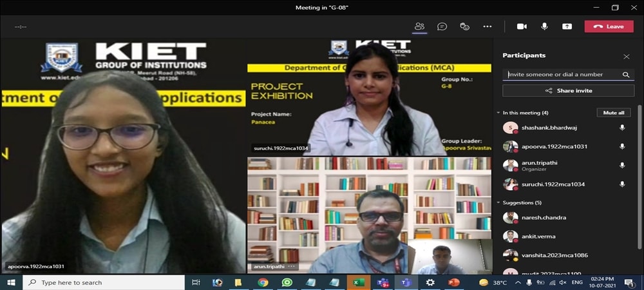
Task: Show participants panel icon in toolbar
Action: 419,26
